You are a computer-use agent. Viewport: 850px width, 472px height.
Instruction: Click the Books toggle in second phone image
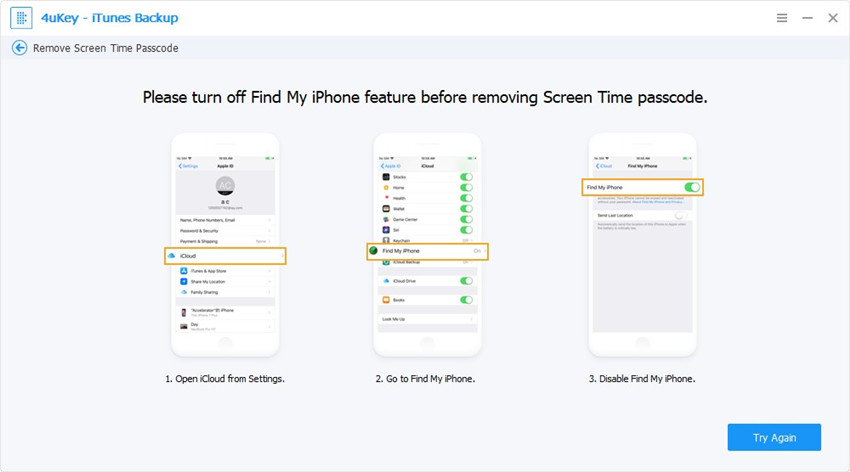click(x=466, y=300)
